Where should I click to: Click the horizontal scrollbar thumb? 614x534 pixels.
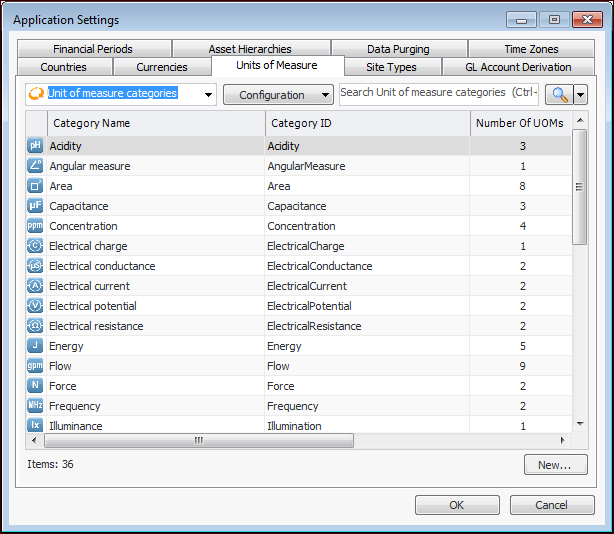198,440
